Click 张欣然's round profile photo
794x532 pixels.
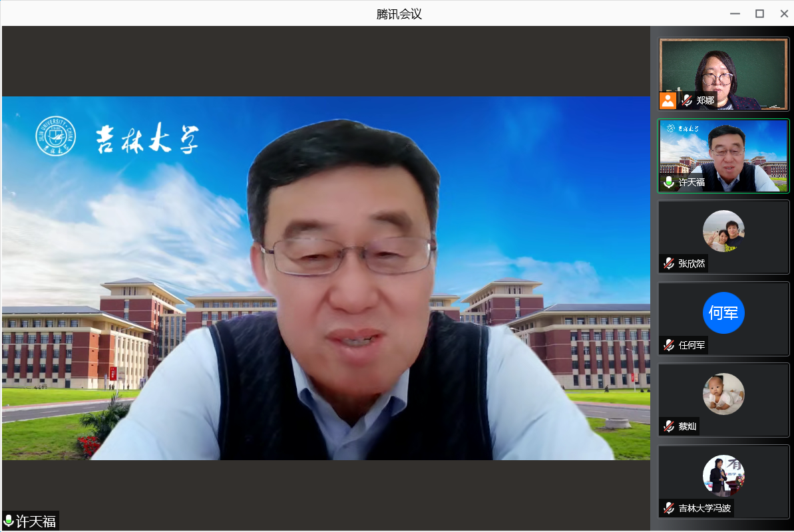723,231
